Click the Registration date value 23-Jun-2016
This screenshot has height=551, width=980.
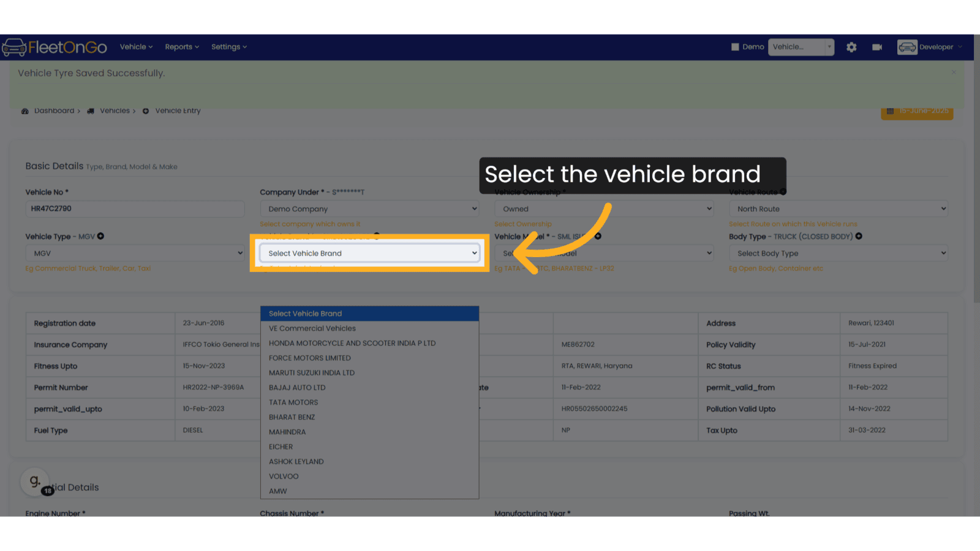click(203, 323)
